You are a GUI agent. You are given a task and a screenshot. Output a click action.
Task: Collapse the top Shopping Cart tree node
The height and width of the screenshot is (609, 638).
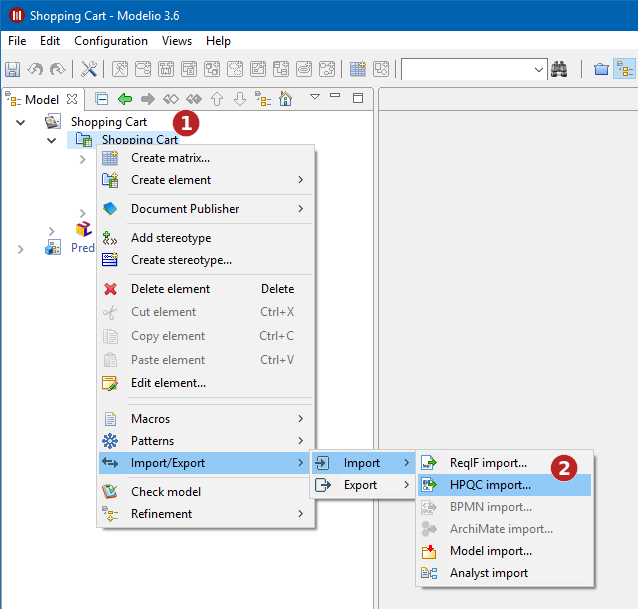coord(21,122)
